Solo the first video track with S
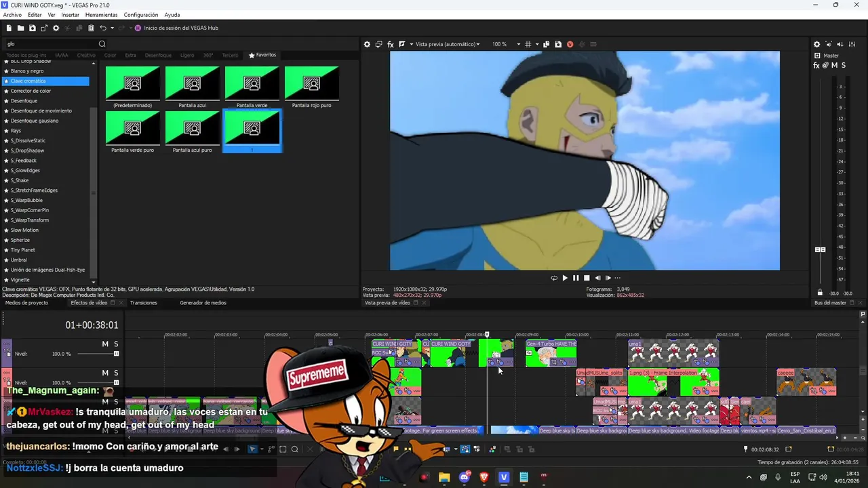The width and height of the screenshot is (868, 488). [x=116, y=344]
